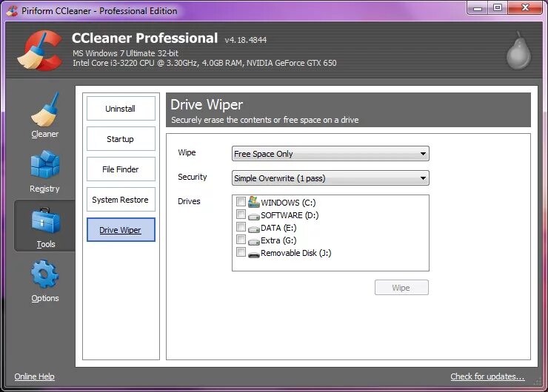Viewport: 548px width, 392px height.
Task: Tick the DATA (E:) drive checkbox
Action: tap(241, 226)
